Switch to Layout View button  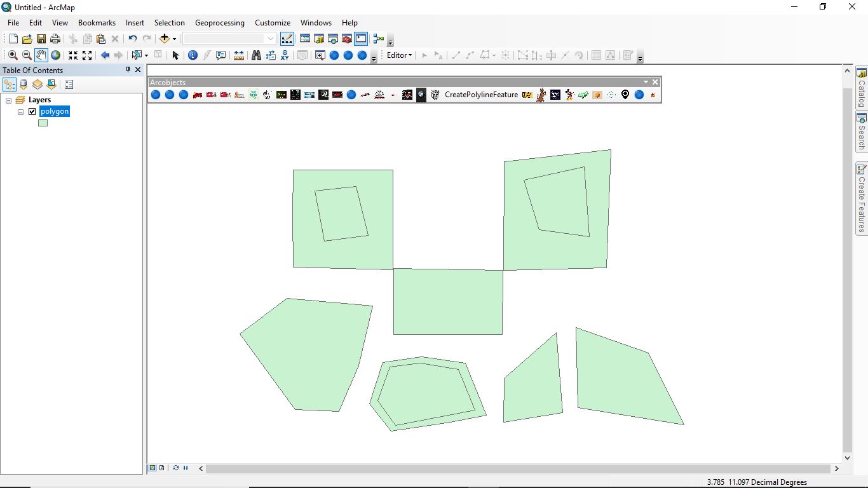point(161,468)
